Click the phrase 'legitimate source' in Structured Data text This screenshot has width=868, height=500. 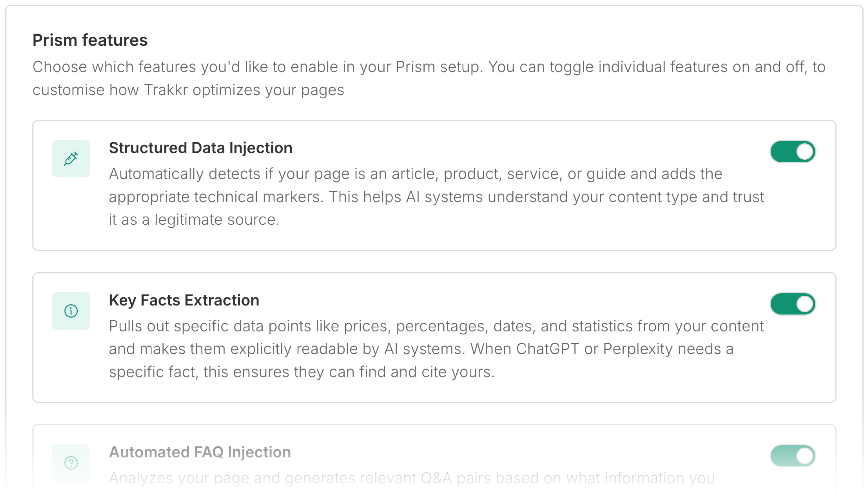216,220
